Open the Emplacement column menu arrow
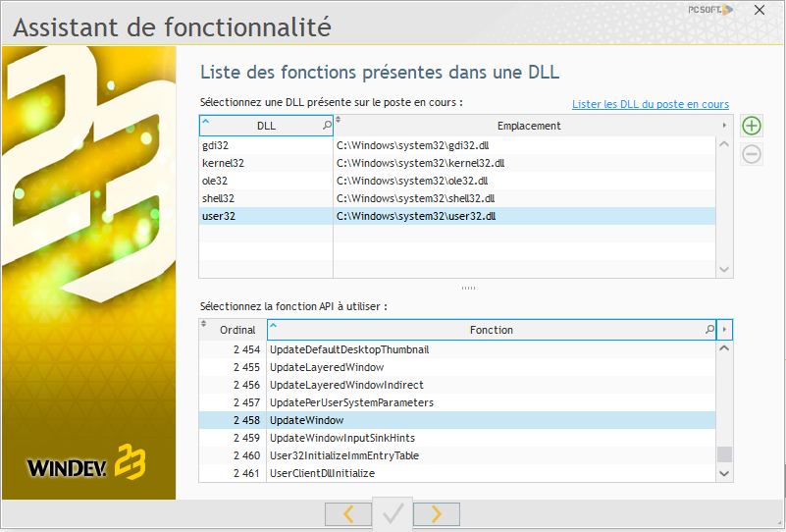 tap(724, 126)
